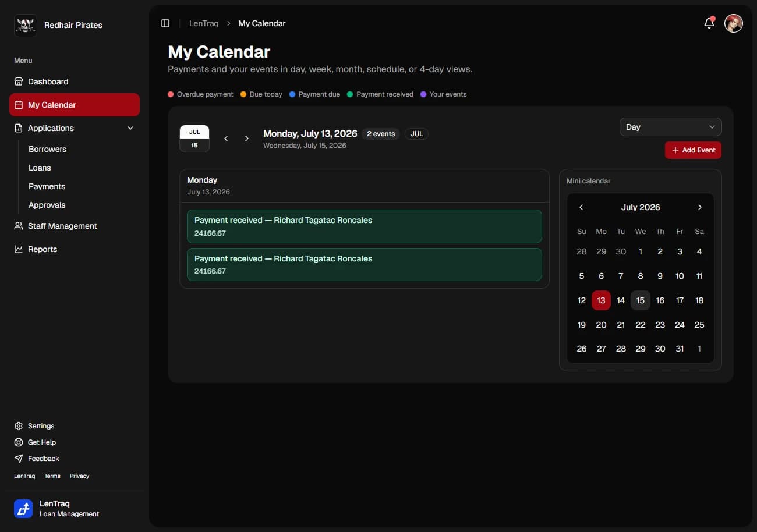Screen dimensions: 757x532
Task: Open the second Payment received event card
Action: (x=365, y=265)
